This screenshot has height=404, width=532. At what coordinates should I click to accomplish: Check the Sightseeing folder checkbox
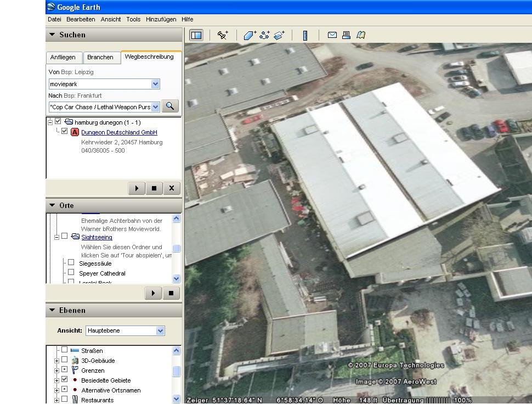[65, 236]
